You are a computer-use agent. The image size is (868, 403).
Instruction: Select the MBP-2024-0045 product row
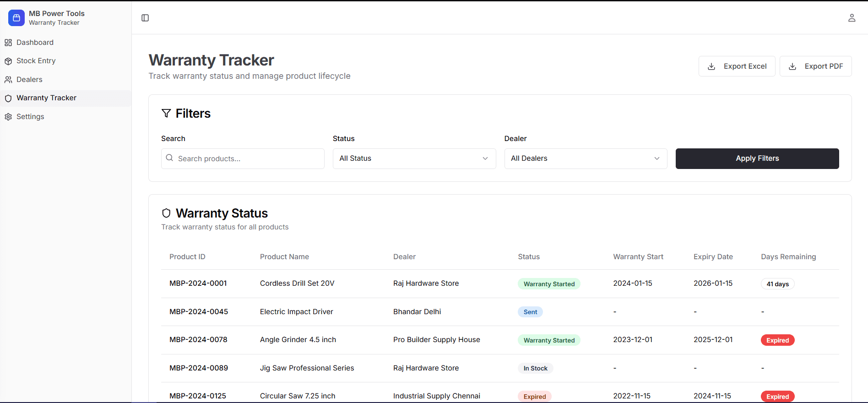click(199, 312)
